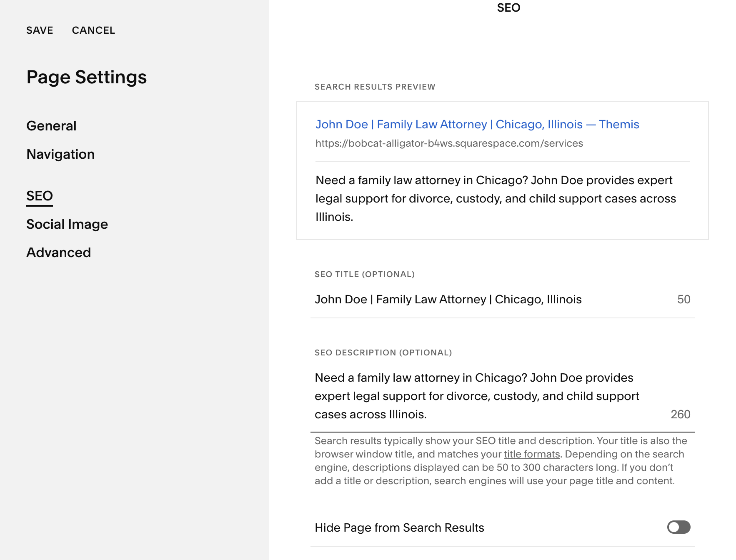Screen dimensions: 736x560
Task: Switch to the Social Image tab
Action: (67, 224)
